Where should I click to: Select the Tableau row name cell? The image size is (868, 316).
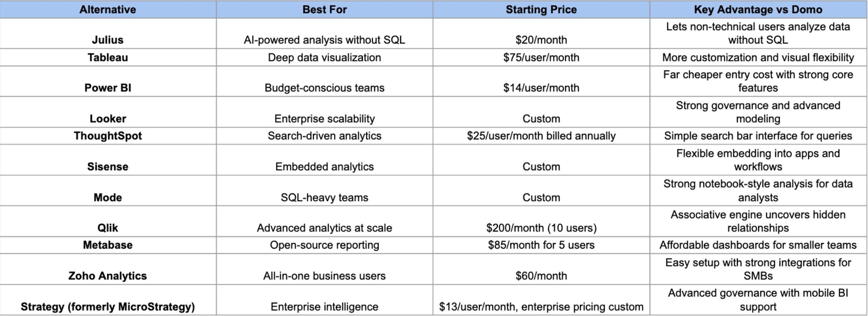point(108,57)
